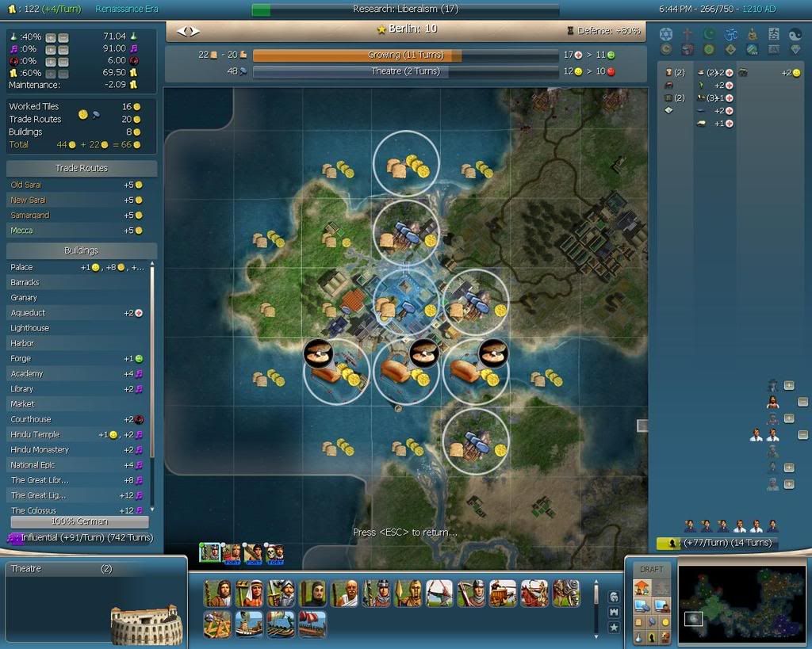
Task: Increase research rate plus button at 40%
Action: (50, 38)
